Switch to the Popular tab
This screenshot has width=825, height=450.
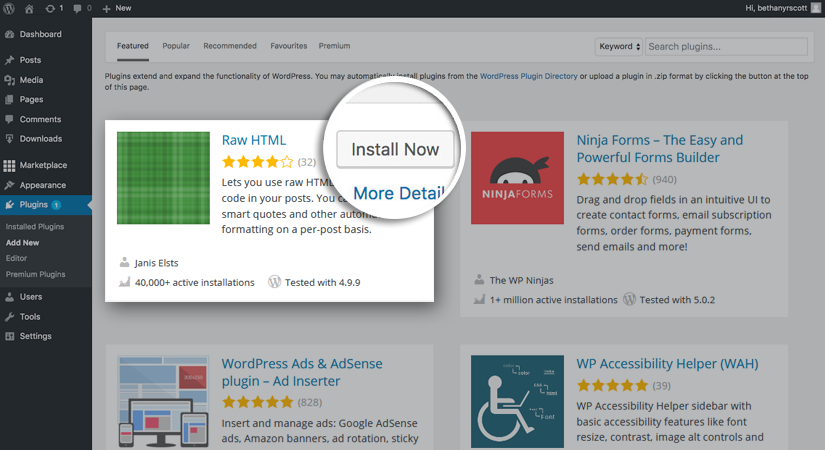tap(176, 46)
